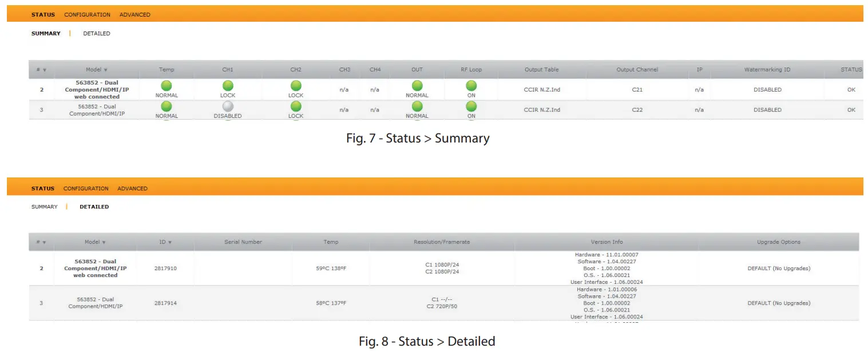The width and height of the screenshot is (868, 356).
Task: Select DETAILED tab in Fig. 8 panel
Action: tap(94, 207)
